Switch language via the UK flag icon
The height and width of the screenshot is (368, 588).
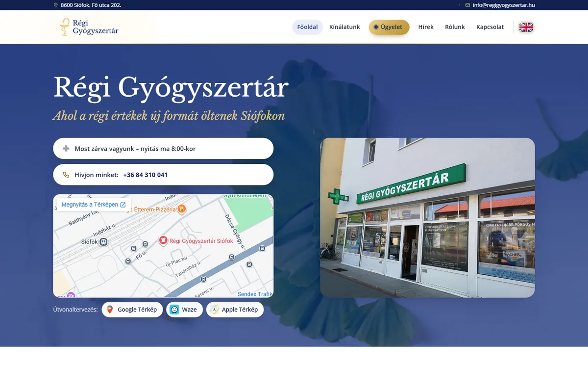(526, 27)
